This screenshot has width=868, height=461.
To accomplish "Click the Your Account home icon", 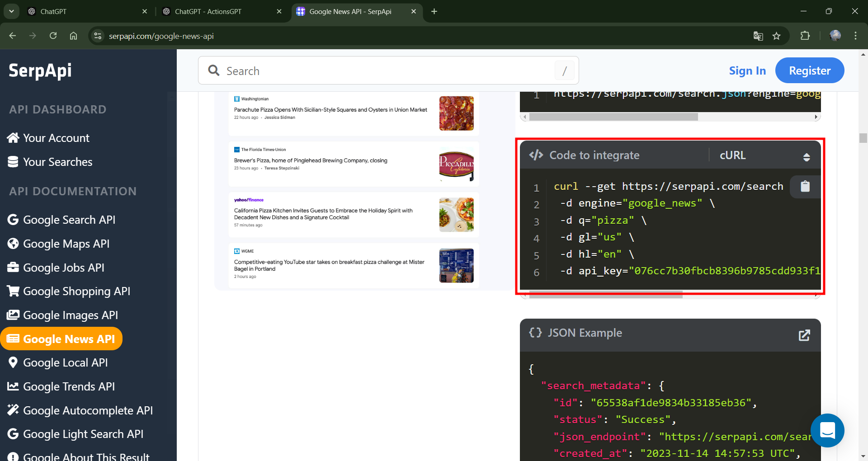I will point(13,138).
